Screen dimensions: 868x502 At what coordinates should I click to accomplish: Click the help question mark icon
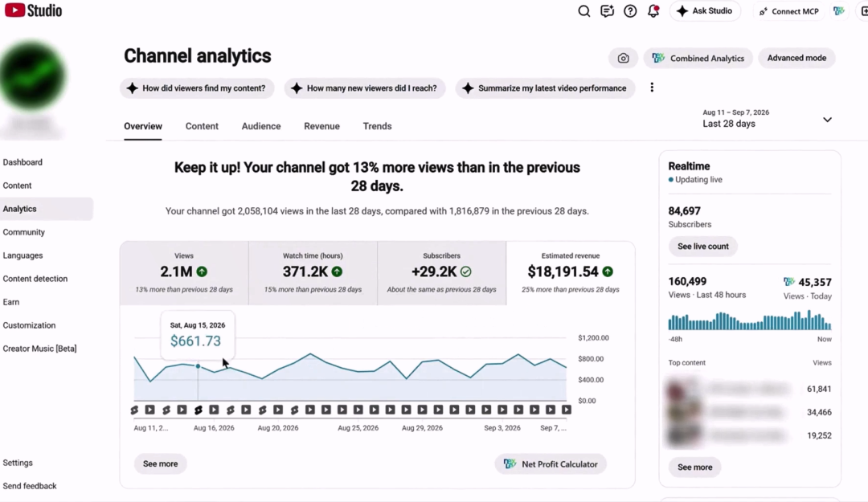tap(630, 11)
